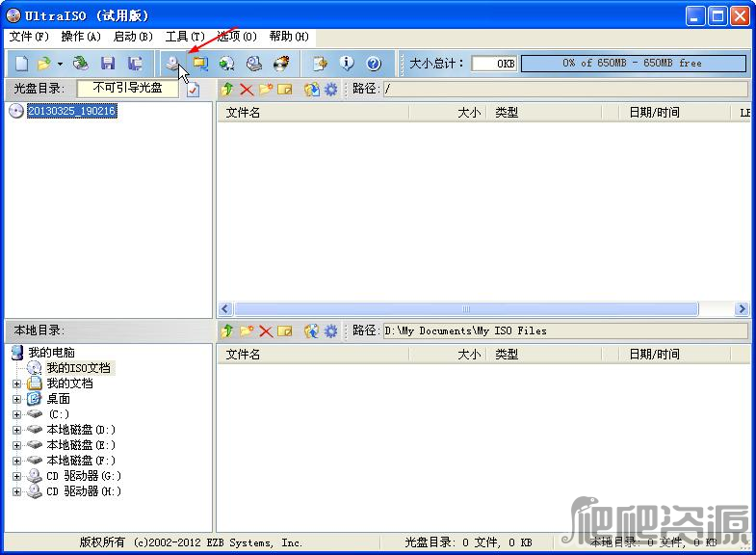Viewport: 756px width, 555px height.
Task: Open the 启动(B) menu
Action: click(x=133, y=37)
